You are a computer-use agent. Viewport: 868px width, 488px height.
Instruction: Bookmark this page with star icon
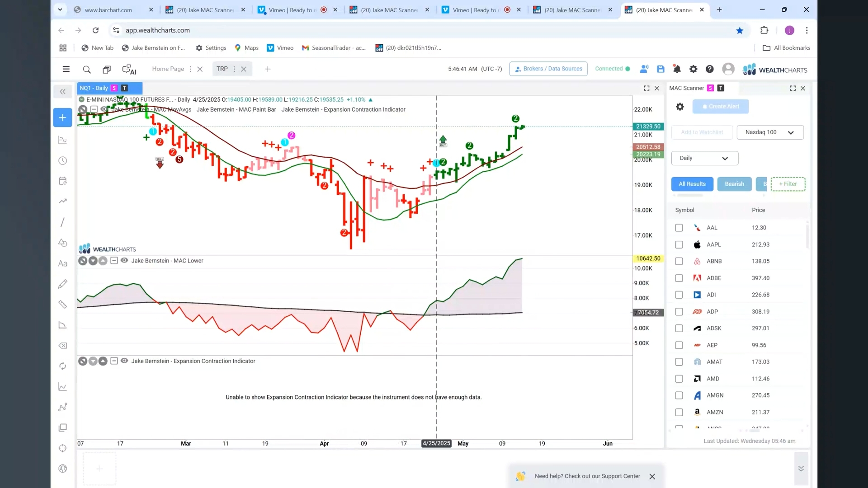740,30
